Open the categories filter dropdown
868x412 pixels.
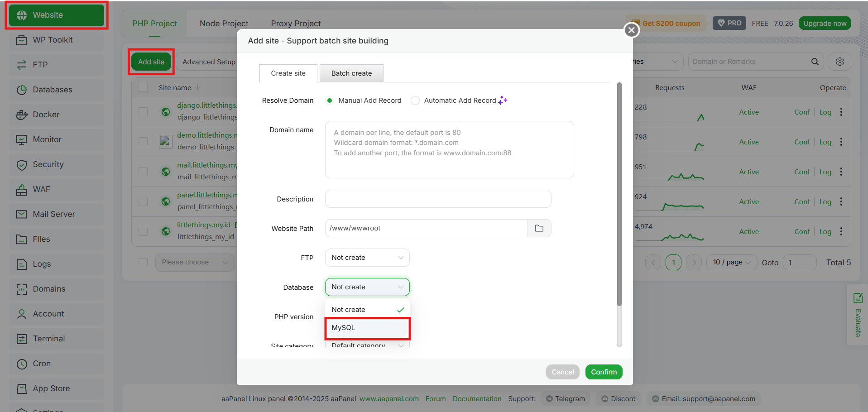(x=658, y=62)
